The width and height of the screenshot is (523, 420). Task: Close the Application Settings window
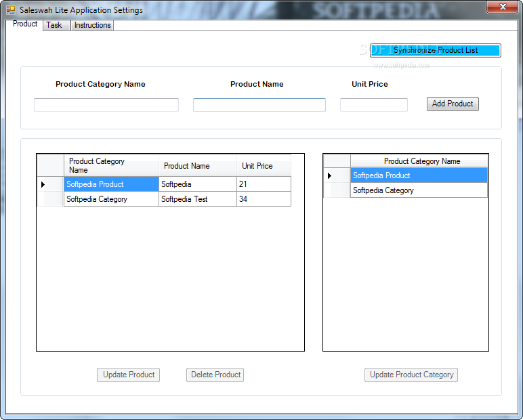point(503,7)
